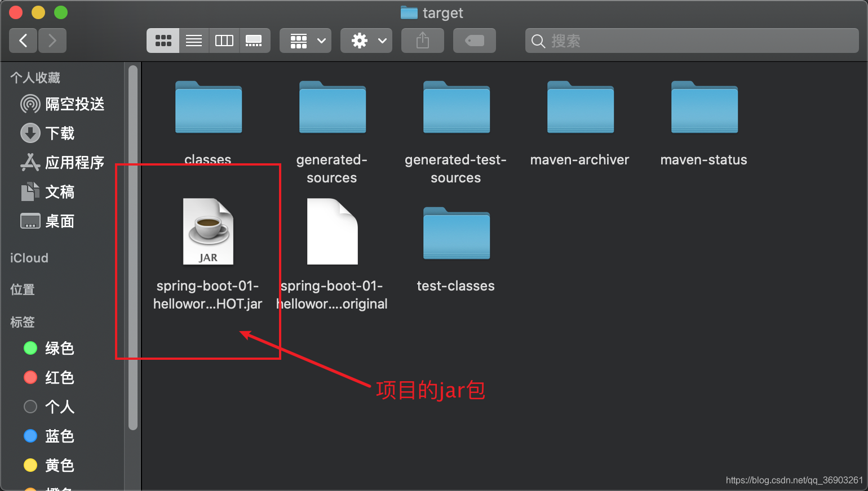
Task: Open the gear action menu
Action: tap(366, 41)
